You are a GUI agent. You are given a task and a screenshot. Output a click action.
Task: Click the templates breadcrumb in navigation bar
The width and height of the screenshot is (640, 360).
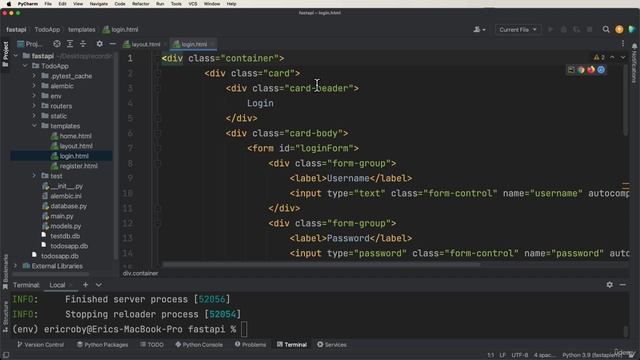point(82,29)
